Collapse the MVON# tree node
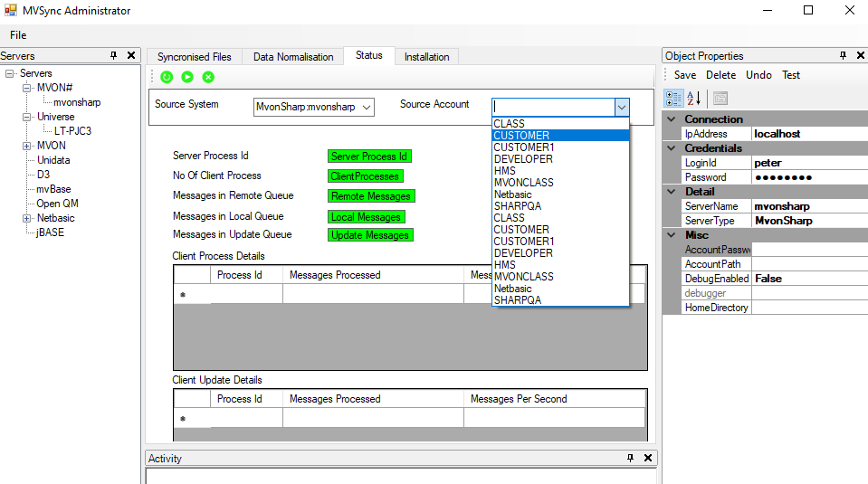Image resolution: width=868 pixels, height=484 pixels. click(26, 88)
